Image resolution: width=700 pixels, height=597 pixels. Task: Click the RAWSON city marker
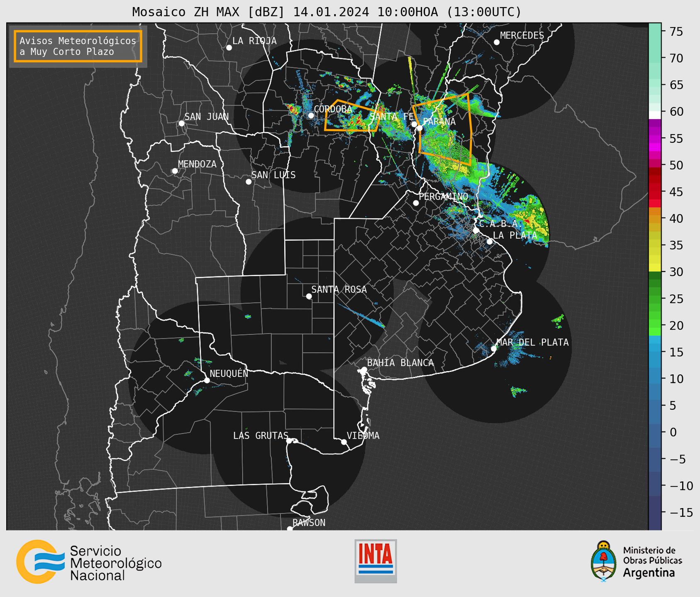coord(290,529)
